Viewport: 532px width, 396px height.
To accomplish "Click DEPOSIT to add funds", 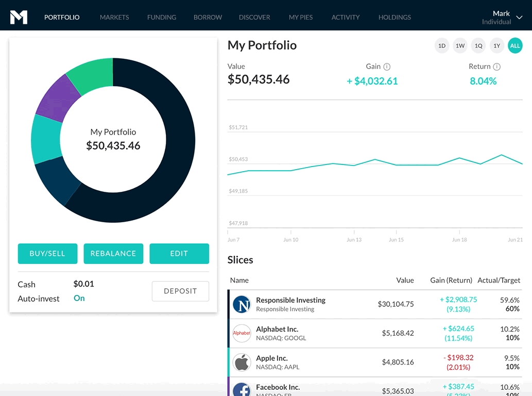I will click(x=180, y=291).
